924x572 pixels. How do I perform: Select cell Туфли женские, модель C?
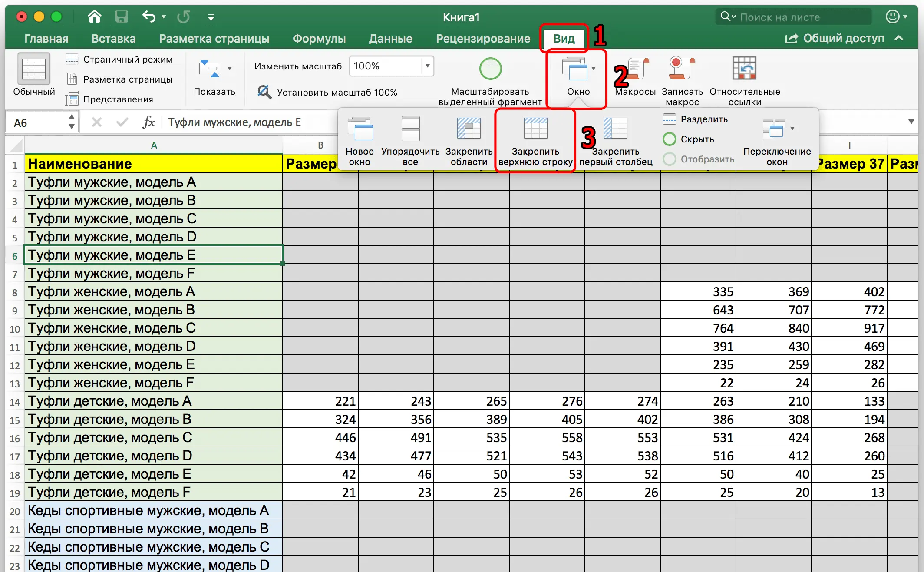(154, 328)
